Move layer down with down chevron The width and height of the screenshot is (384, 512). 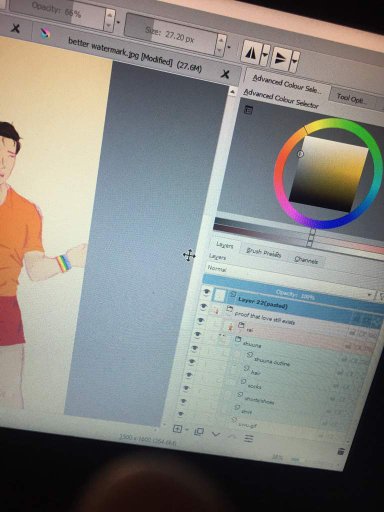[216, 434]
